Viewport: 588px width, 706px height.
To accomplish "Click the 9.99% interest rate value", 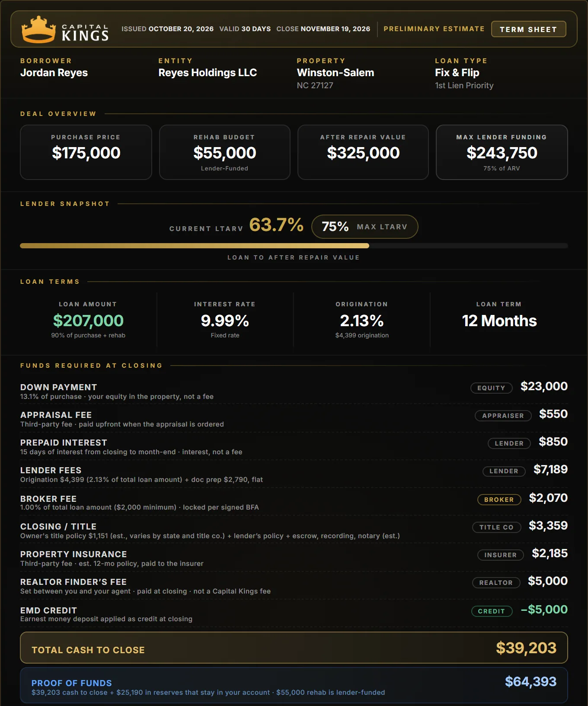I will 225,321.
